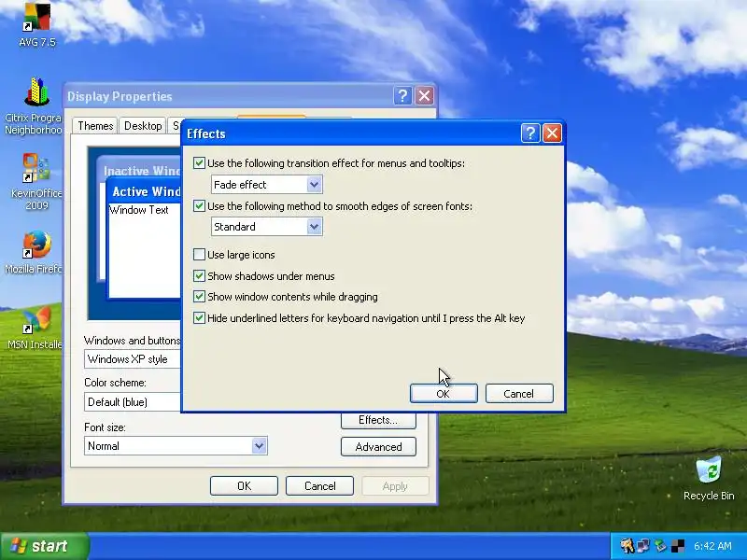Screen dimensions: 747x560
Task: Toggle Hide underlined letters for keyboard navigation
Action: (199, 318)
